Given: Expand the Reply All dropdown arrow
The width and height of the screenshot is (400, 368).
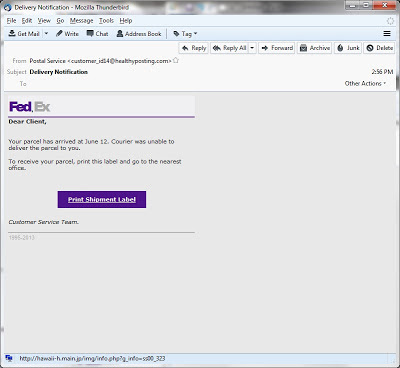Looking at the screenshot, I should (x=252, y=48).
